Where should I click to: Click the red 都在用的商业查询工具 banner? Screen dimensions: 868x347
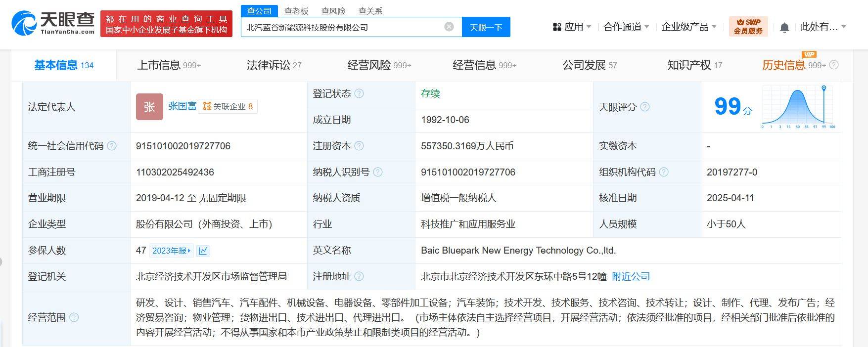pos(166,24)
